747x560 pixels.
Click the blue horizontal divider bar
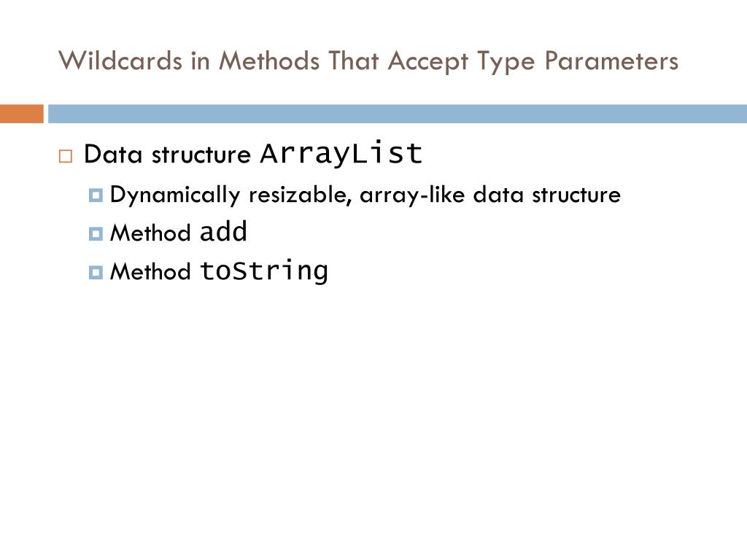pyautogui.click(x=398, y=114)
